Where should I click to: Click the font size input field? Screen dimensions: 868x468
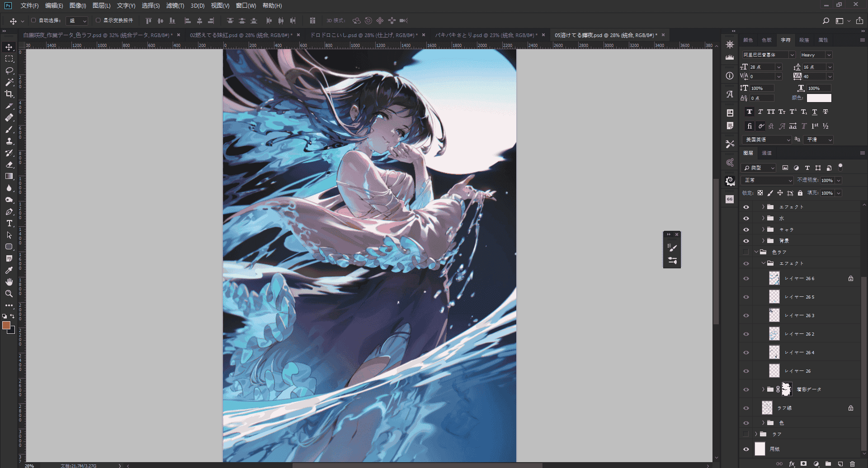pyautogui.click(x=762, y=67)
